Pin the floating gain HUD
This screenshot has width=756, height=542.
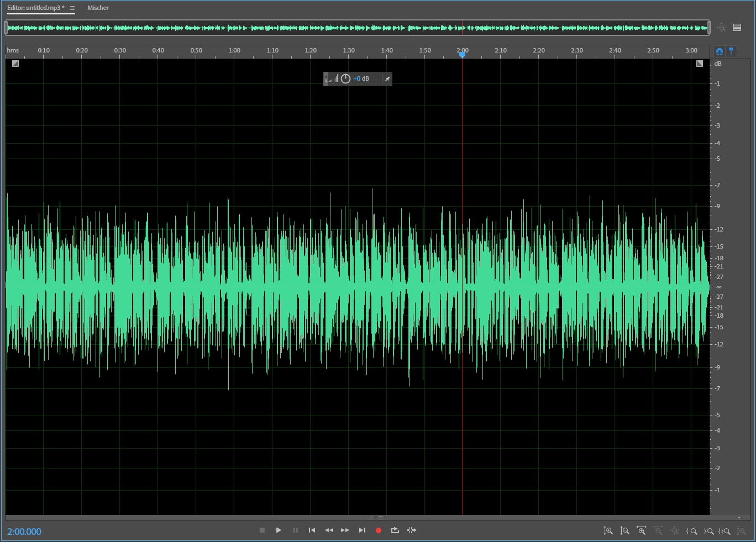pyautogui.click(x=387, y=79)
